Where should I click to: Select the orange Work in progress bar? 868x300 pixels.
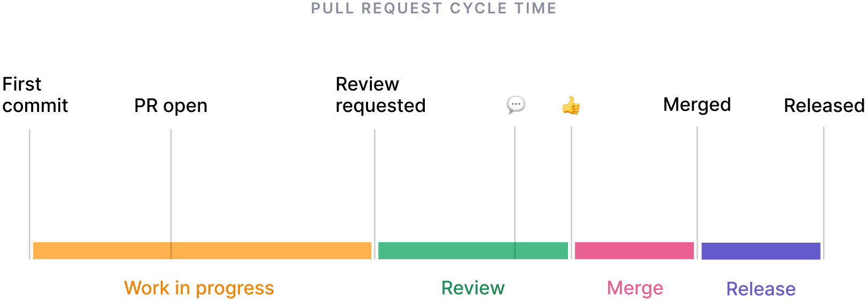[202, 251]
